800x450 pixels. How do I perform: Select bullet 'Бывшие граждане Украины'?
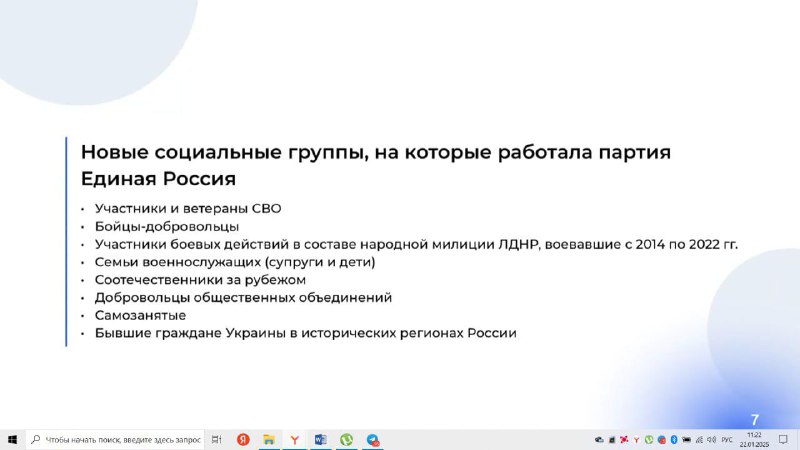[x=305, y=333]
